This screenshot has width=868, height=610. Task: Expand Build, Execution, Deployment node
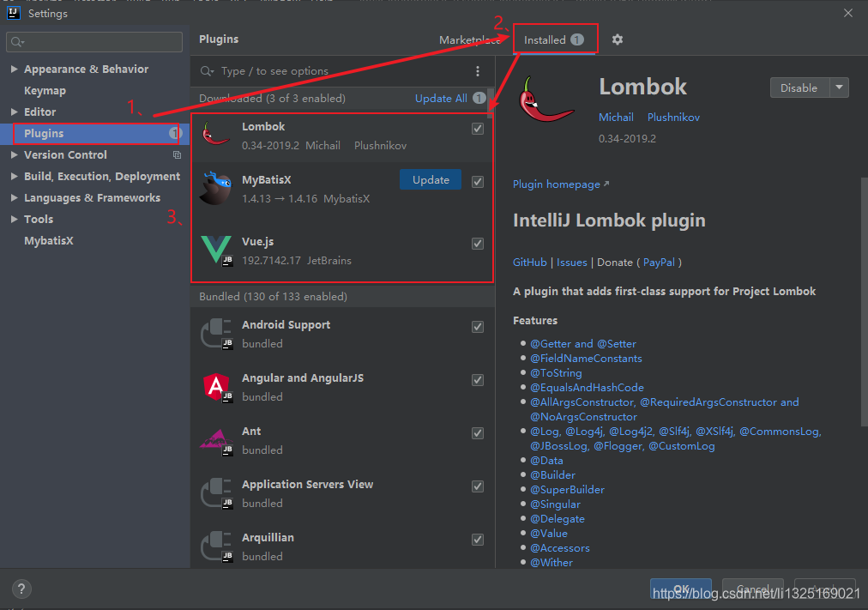click(x=15, y=176)
